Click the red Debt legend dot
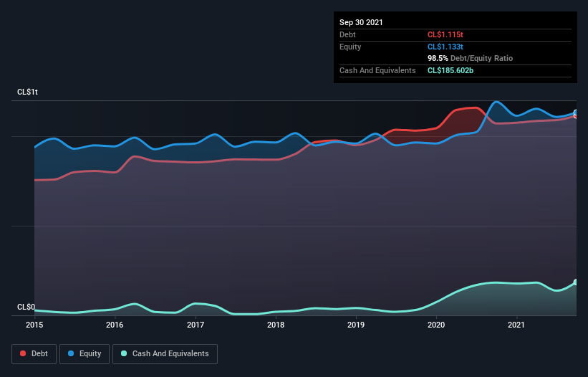Screen dimensions: 588x377 (x=23, y=353)
